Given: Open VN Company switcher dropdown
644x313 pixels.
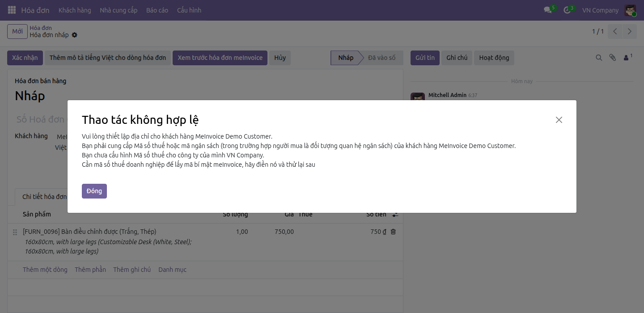Looking at the screenshot, I should tap(600, 10).
